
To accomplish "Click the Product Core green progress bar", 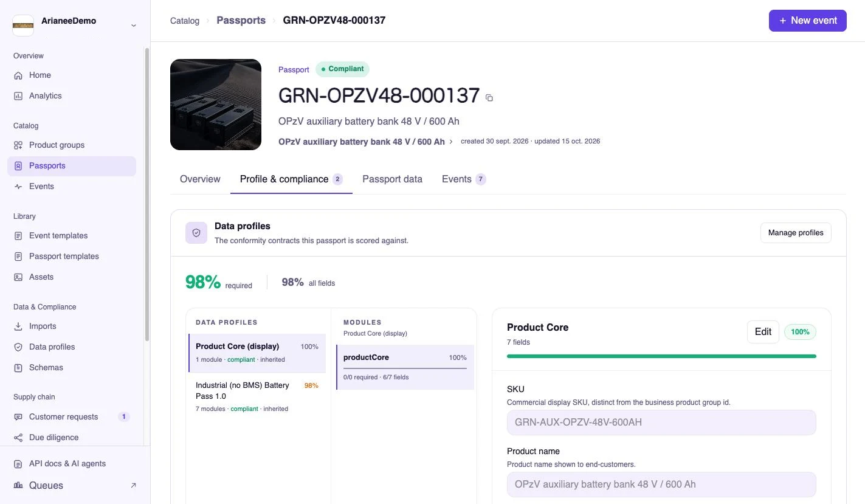I will [661, 356].
